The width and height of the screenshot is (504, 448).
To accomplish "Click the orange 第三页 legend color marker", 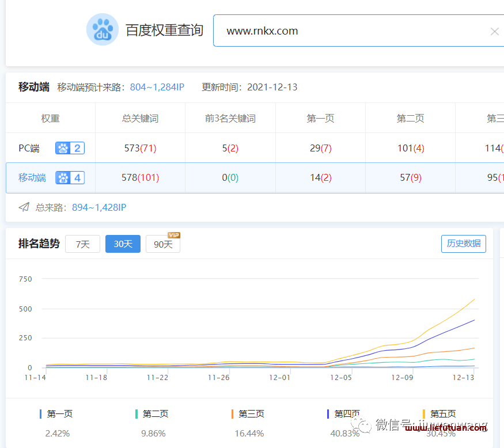I will [232, 414].
